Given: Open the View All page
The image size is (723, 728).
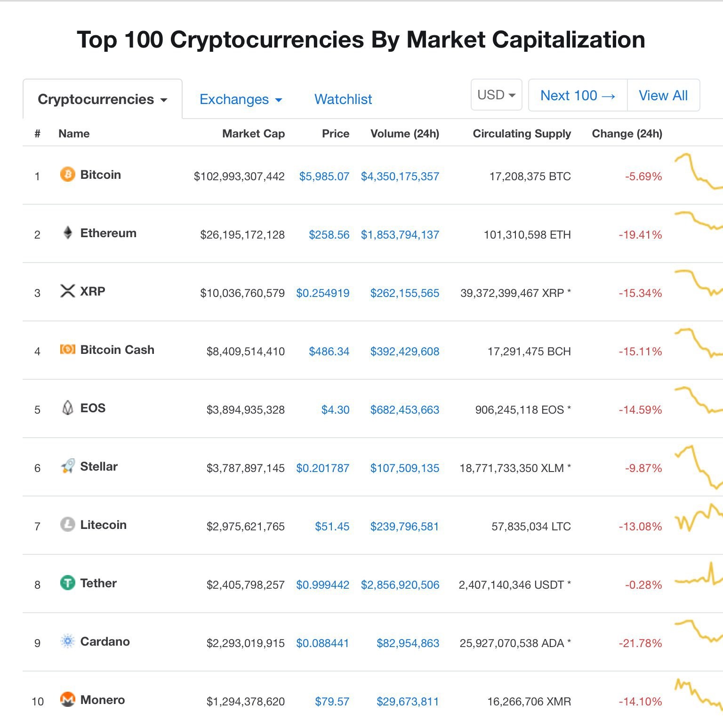Looking at the screenshot, I should (663, 95).
